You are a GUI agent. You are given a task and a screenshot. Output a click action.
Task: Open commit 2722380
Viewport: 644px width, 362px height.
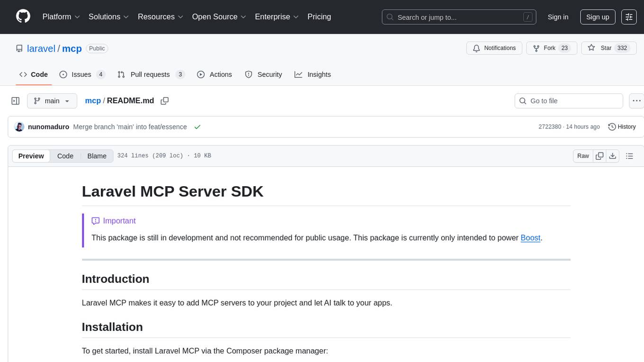[x=550, y=127]
